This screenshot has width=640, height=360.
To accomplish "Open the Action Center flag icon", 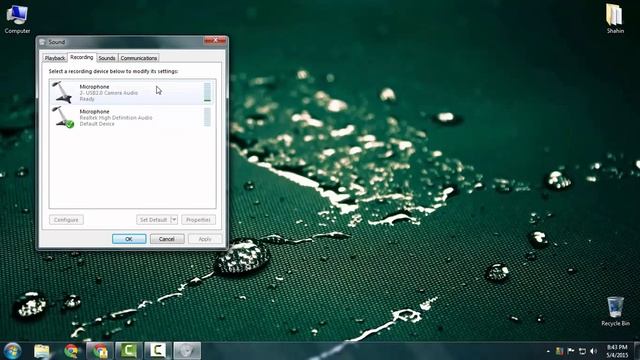I will [571, 351].
